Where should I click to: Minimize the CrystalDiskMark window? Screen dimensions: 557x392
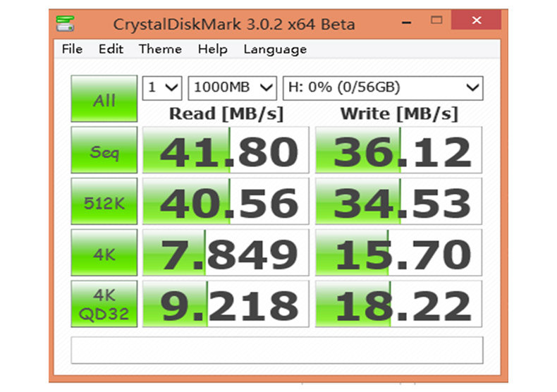point(407,22)
